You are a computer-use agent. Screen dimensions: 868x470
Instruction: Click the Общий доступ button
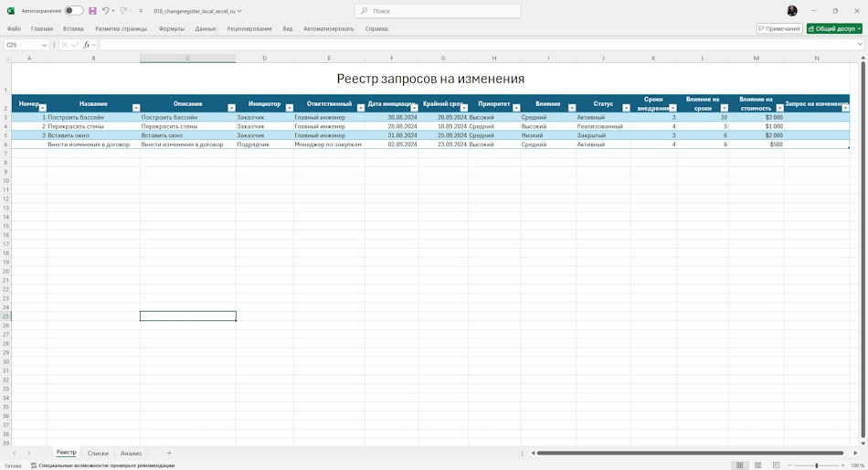click(834, 29)
